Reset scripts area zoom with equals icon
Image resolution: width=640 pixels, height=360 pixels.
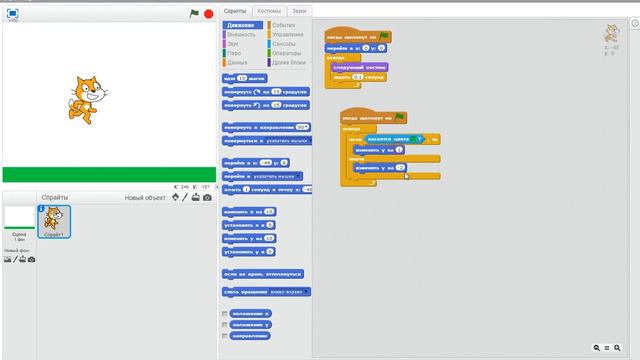[x=607, y=348]
